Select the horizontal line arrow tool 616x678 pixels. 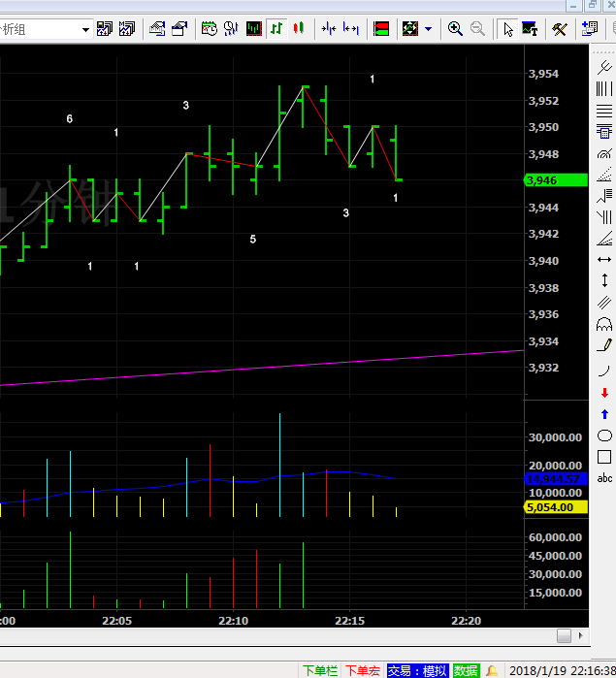click(604, 259)
